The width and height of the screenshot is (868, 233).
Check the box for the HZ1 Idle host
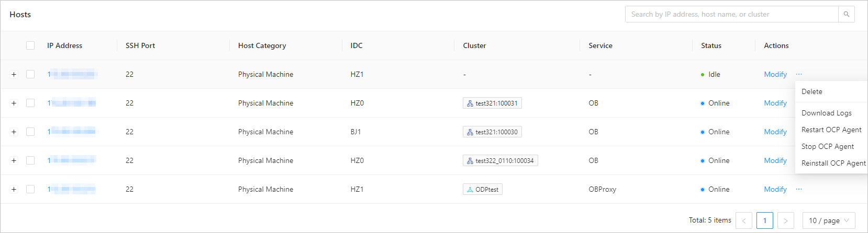pyautogui.click(x=30, y=74)
